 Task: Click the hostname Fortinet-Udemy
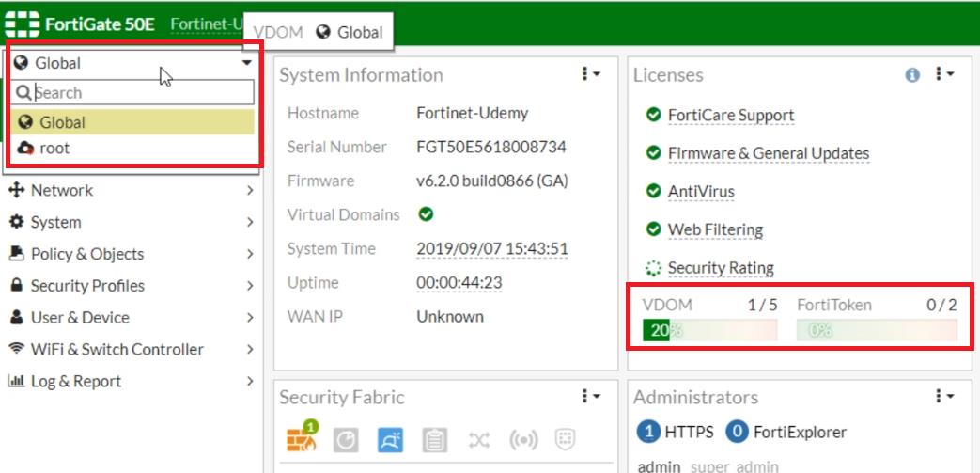(472, 113)
